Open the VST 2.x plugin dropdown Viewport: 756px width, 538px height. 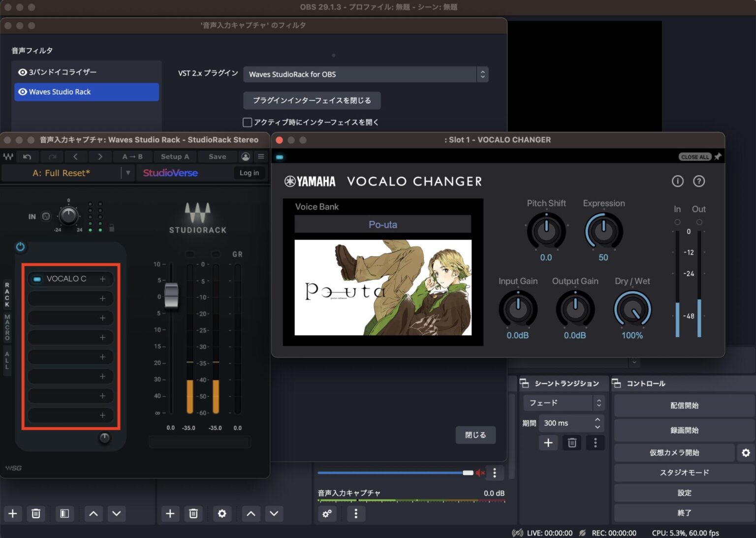click(482, 74)
